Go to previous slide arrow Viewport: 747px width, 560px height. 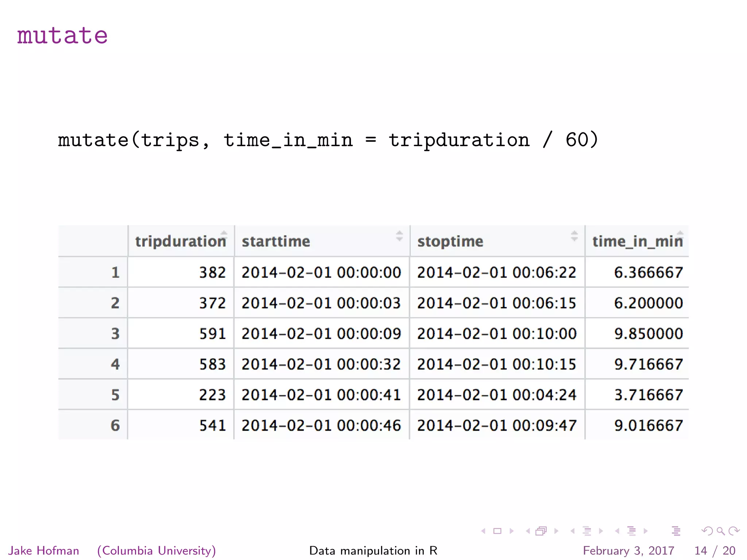coord(483,531)
